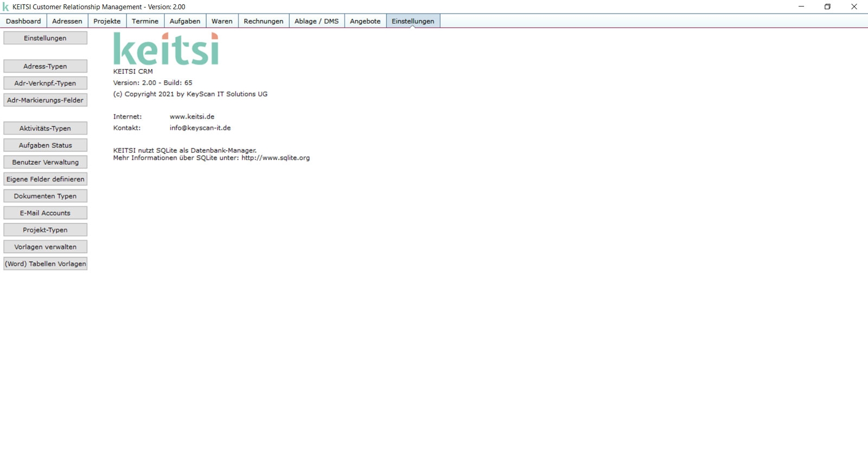The height and width of the screenshot is (465, 868).
Task: Close the KEITSI window
Action: [x=854, y=7]
